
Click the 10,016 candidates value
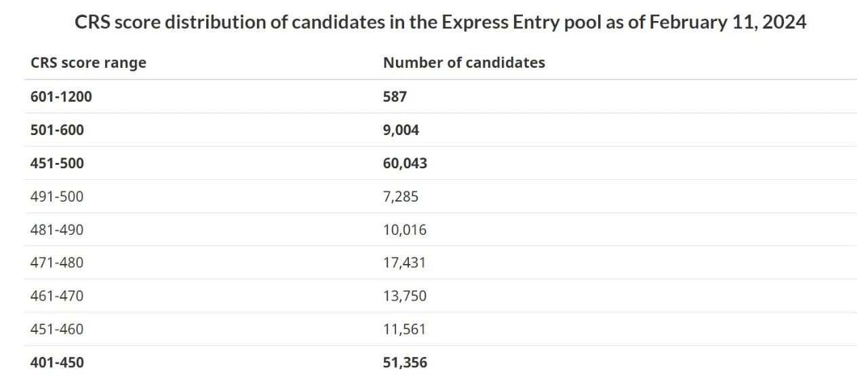[405, 230]
